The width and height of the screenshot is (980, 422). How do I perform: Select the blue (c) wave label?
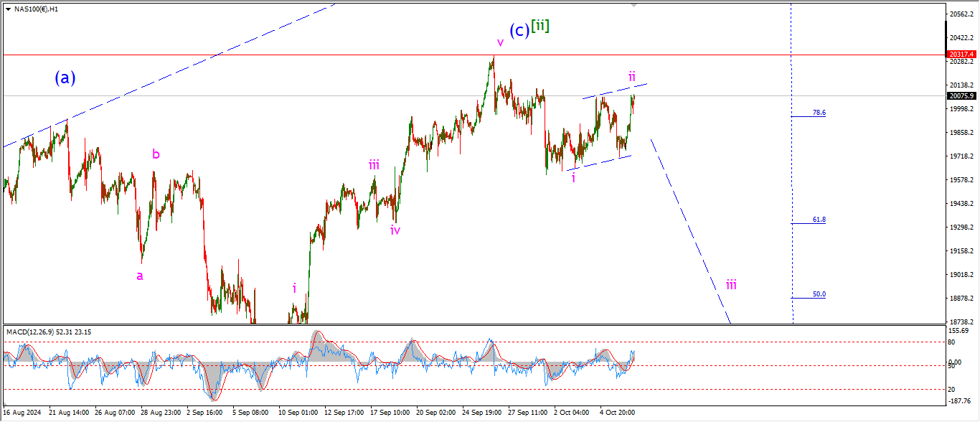click(519, 30)
